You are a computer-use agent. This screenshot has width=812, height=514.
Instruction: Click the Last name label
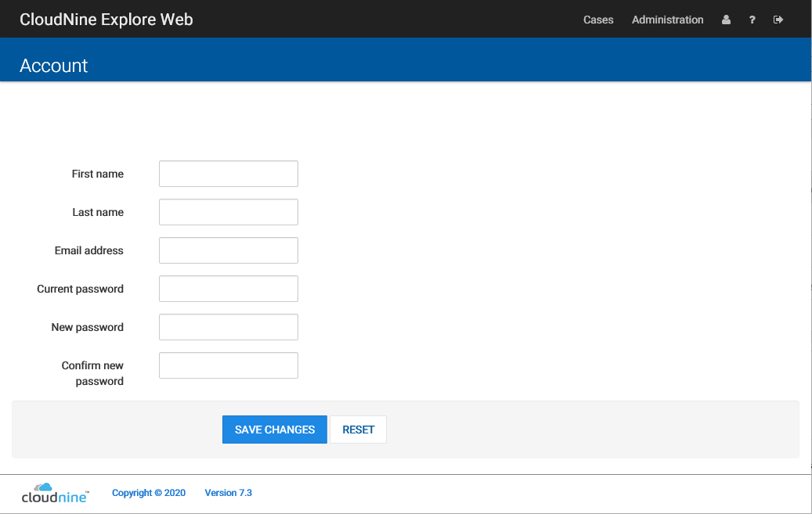(98, 212)
